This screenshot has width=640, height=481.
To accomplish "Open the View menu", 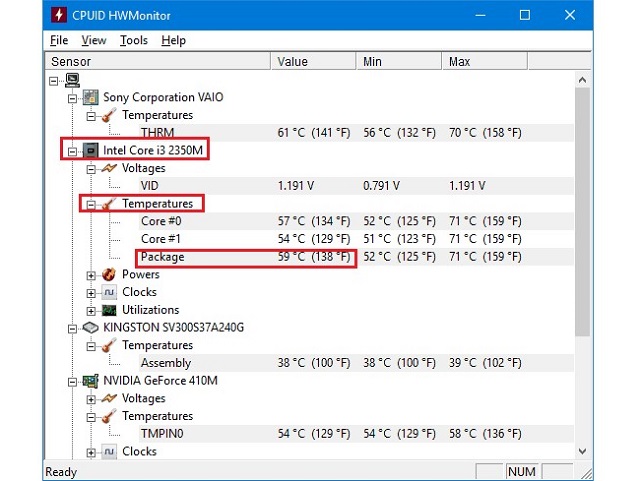I will coord(93,40).
